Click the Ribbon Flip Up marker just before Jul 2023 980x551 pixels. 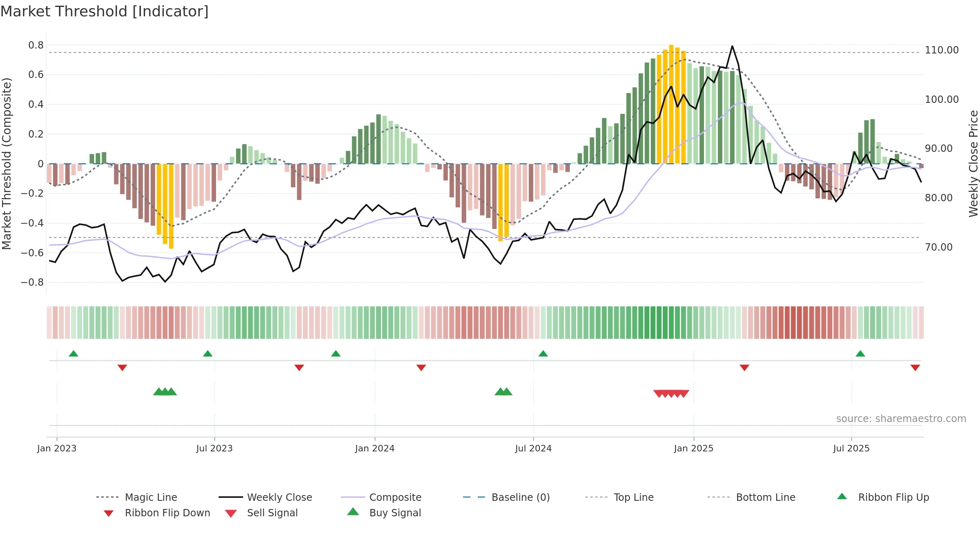207,353
